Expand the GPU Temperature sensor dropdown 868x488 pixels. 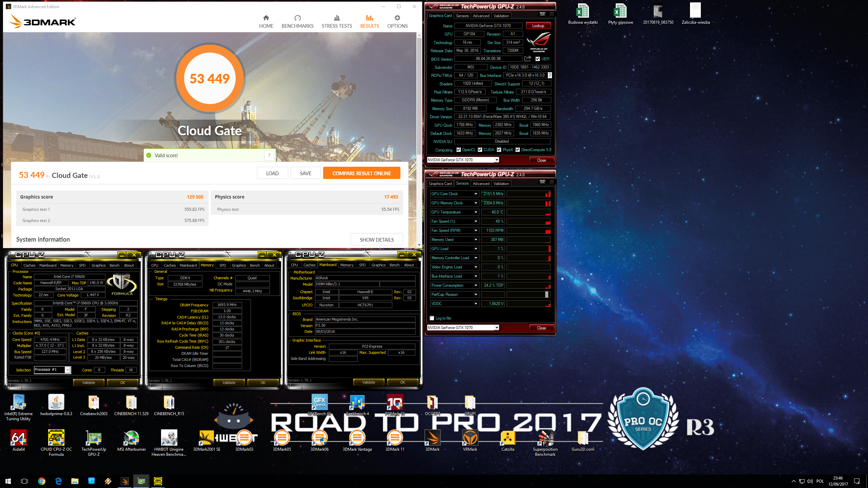(476, 212)
